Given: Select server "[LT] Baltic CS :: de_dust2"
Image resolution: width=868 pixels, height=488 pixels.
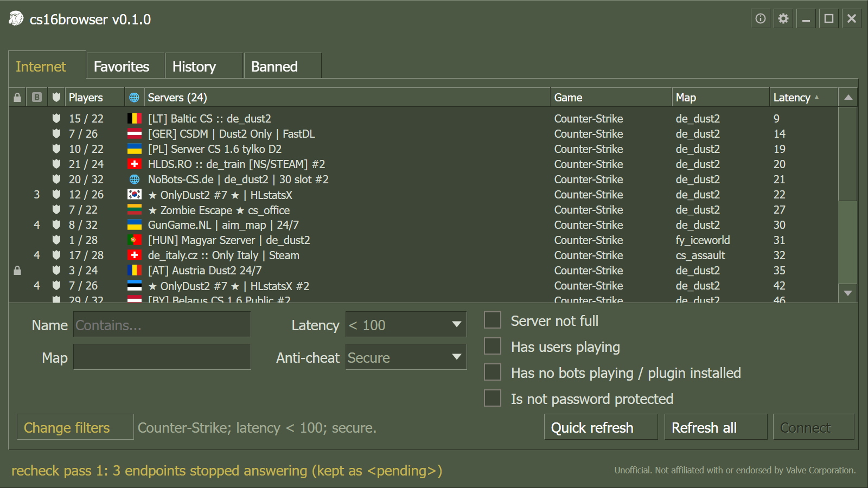Looking at the screenshot, I should click(209, 118).
